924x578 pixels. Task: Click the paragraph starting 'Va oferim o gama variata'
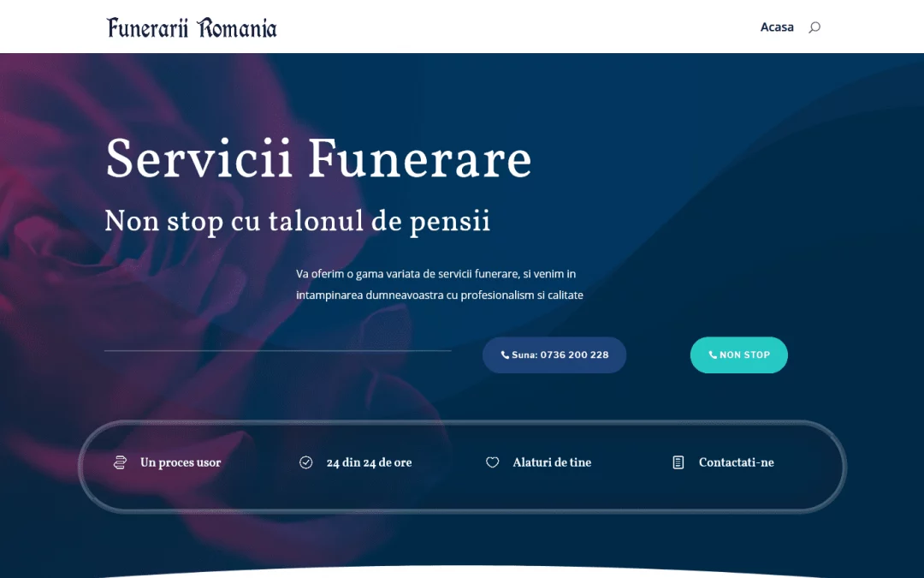(x=439, y=284)
